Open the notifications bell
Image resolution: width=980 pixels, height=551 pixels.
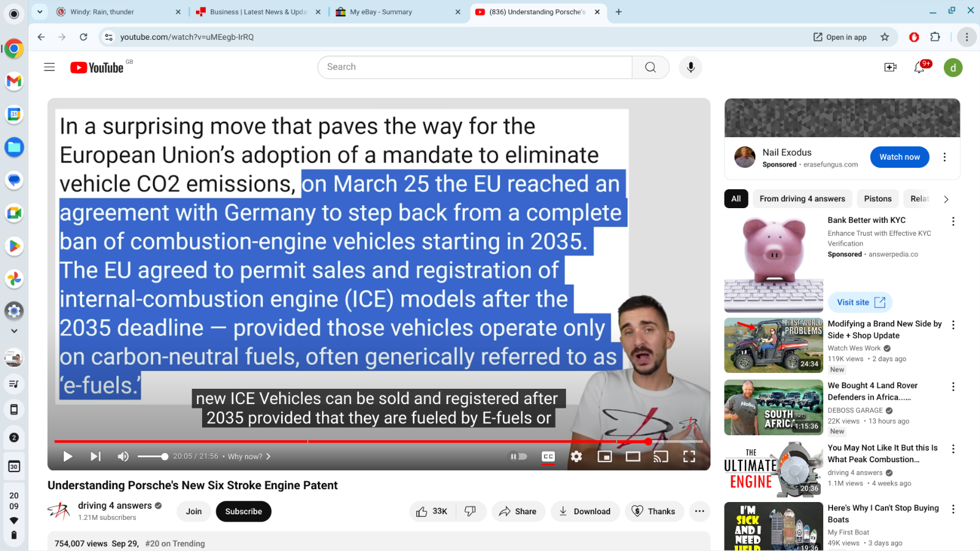pos(919,67)
